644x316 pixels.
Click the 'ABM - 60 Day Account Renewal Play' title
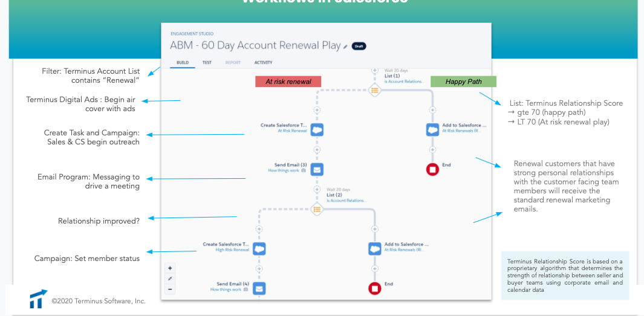pos(255,45)
